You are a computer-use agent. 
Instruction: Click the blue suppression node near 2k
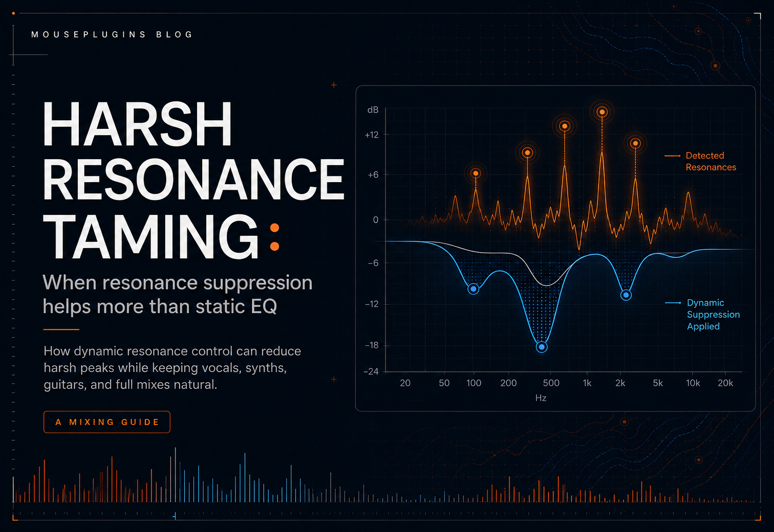point(626,295)
